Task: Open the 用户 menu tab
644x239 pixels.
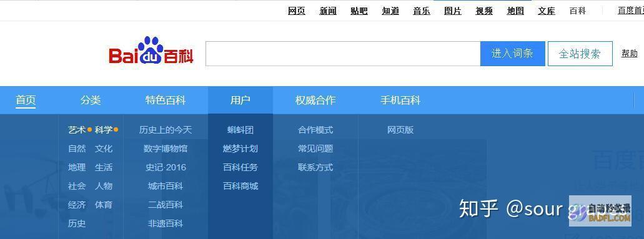Action: pos(240,100)
